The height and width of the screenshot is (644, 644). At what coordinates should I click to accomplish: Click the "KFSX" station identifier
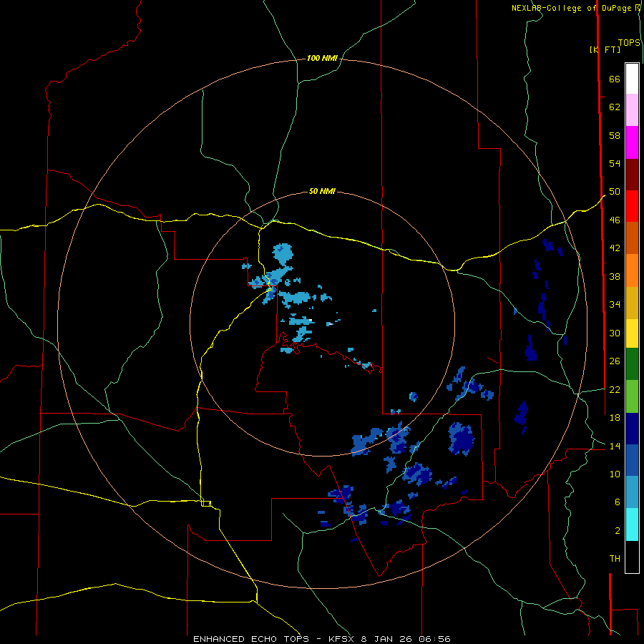click(341, 639)
